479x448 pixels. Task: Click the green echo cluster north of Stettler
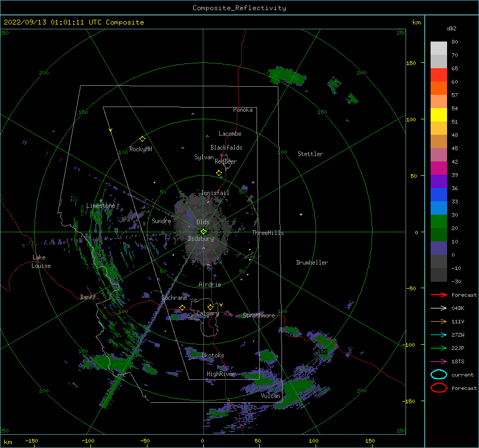tap(287, 76)
